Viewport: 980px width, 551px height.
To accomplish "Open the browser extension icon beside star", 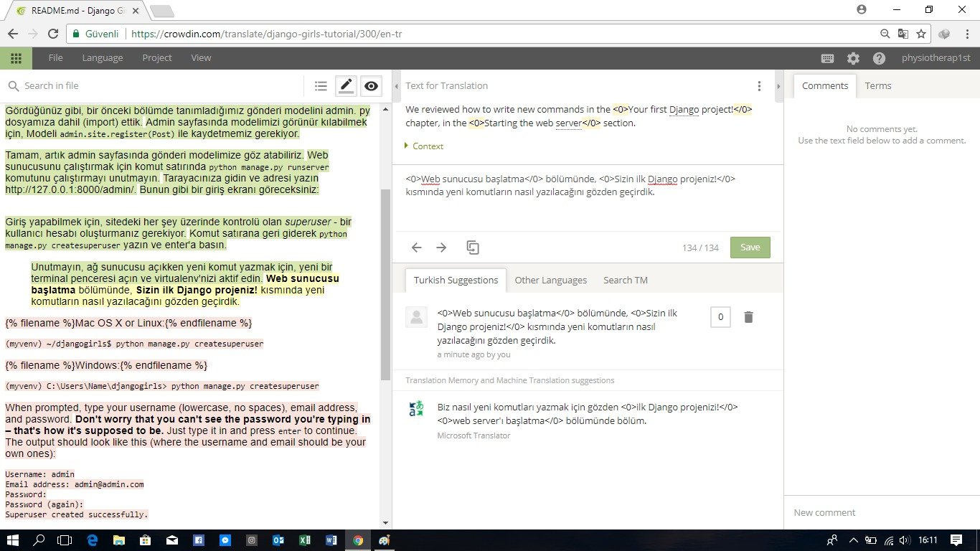I will [x=945, y=33].
